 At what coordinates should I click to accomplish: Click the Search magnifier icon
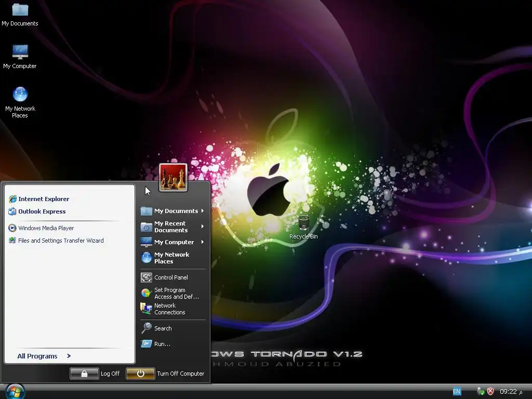146,328
